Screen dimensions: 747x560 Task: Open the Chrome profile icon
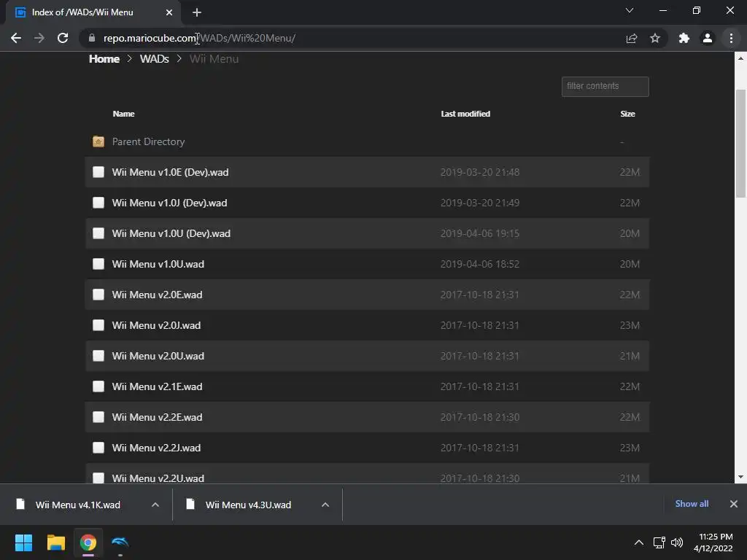[x=708, y=38]
